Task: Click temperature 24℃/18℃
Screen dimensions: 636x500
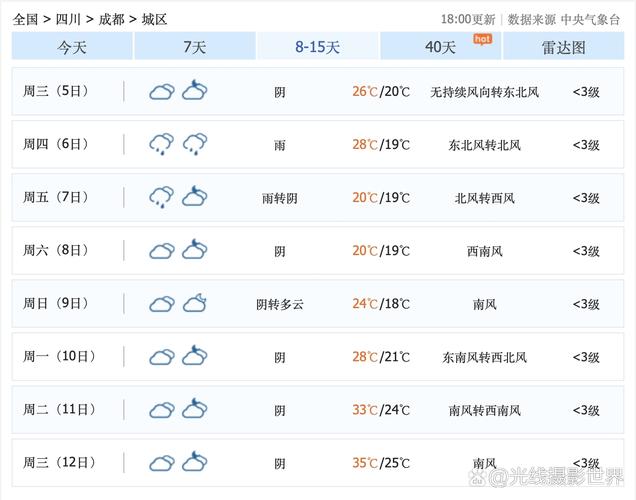Action: 381,304
